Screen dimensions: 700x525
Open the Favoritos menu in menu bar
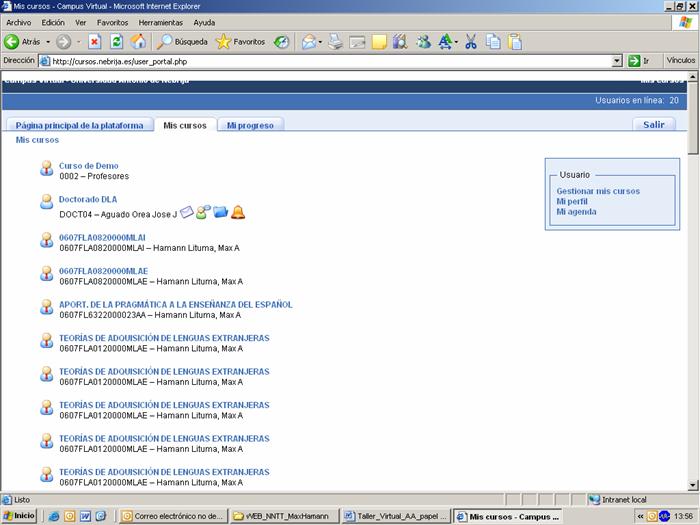(112, 22)
